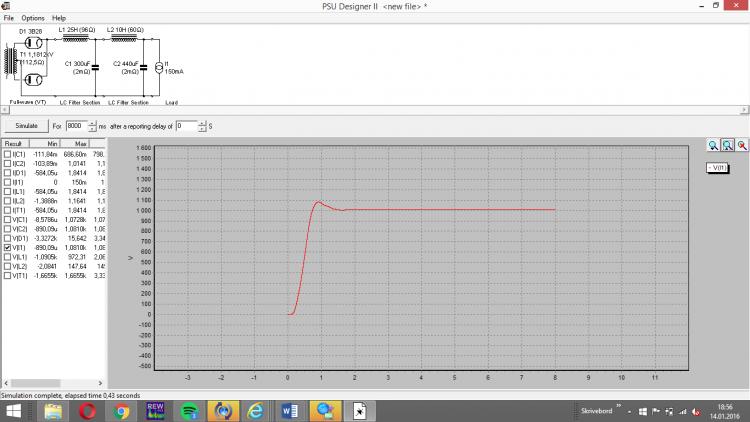
Task: Select the lower rectifier tube in the schematic
Action: [x=33, y=79]
